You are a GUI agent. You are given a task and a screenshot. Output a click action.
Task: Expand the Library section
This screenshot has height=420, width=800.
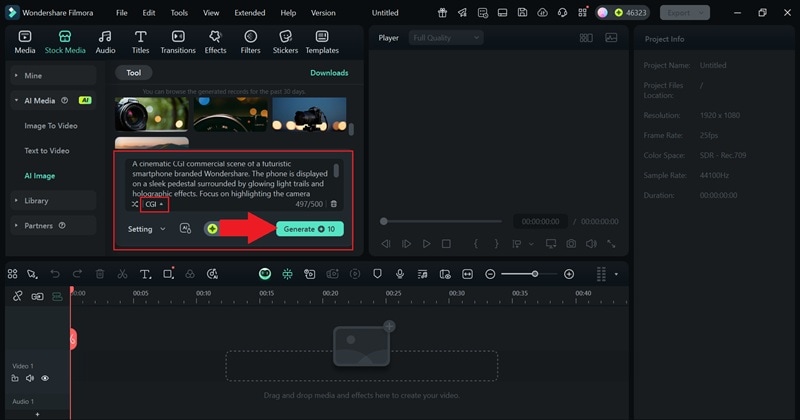click(53, 201)
